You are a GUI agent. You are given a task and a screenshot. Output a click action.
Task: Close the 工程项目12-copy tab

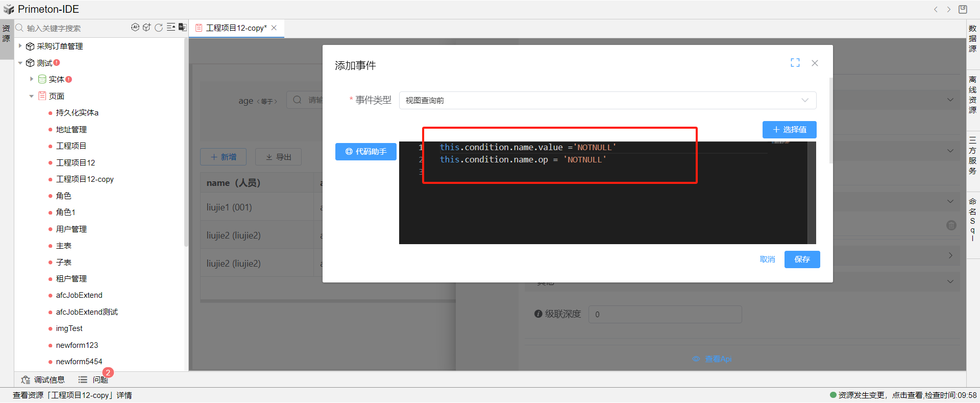tap(274, 28)
